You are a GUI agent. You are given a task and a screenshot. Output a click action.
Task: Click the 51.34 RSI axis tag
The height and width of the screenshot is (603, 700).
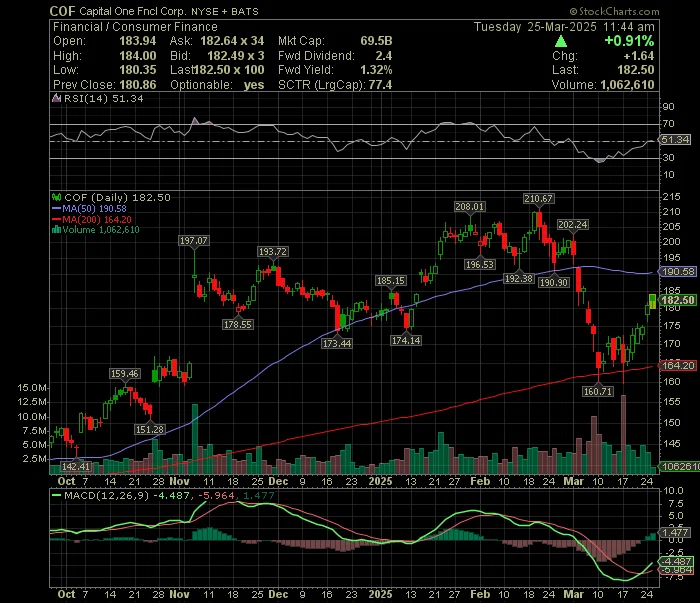(675, 140)
